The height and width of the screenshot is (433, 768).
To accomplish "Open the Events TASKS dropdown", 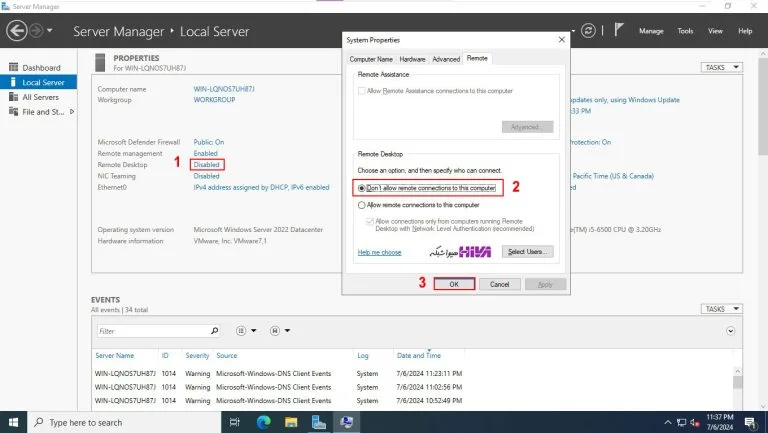I will coord(721,309).
